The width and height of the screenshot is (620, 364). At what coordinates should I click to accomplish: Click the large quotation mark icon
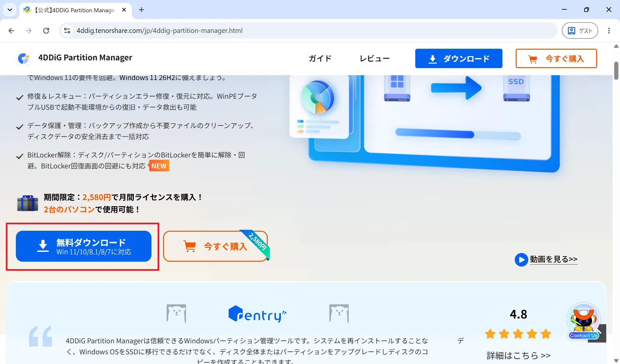(x=40, y=336)
